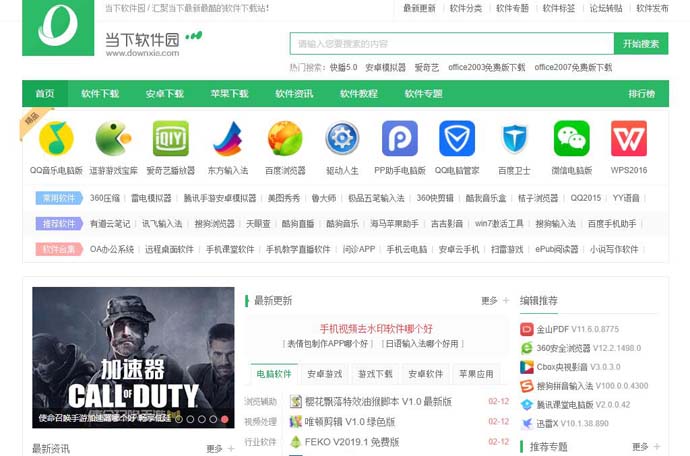Switch to the 安卓软件 tab
The width and height of the screenshot is (690, 456).
click(426, 374)
